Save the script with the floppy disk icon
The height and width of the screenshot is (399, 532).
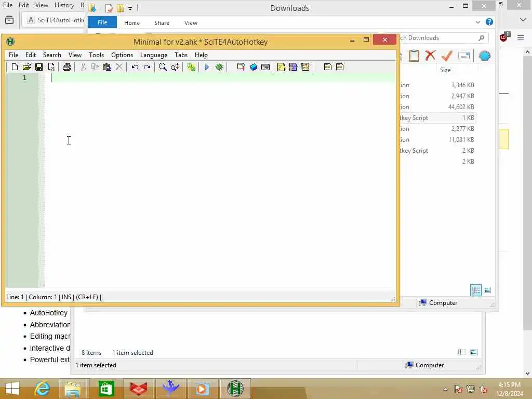39,67
